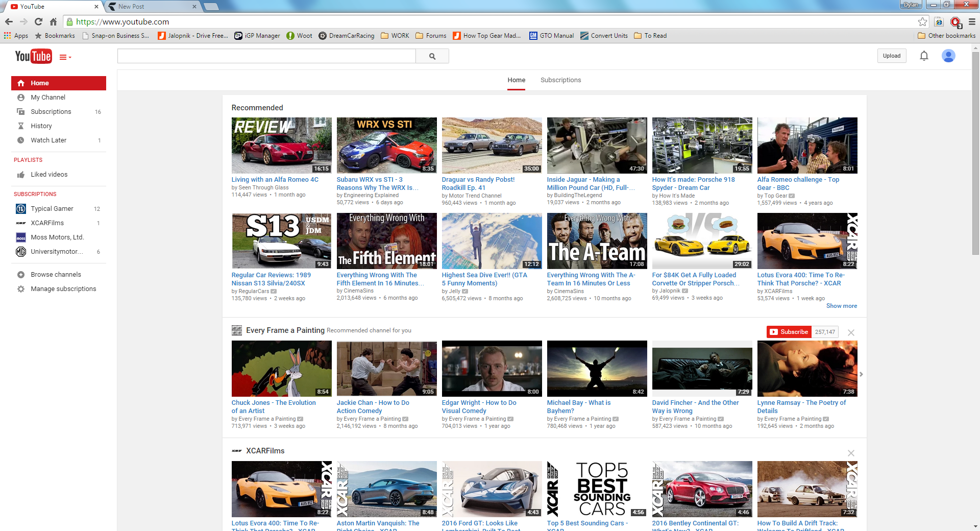Subscribe to Every Frame a Painting
This screenshot has height=531, width=980.
789,332
